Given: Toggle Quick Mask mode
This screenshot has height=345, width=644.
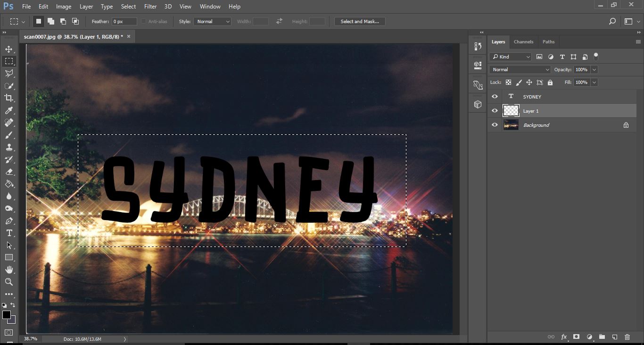Looking at the screenshot, I should [x=9, y=332].
